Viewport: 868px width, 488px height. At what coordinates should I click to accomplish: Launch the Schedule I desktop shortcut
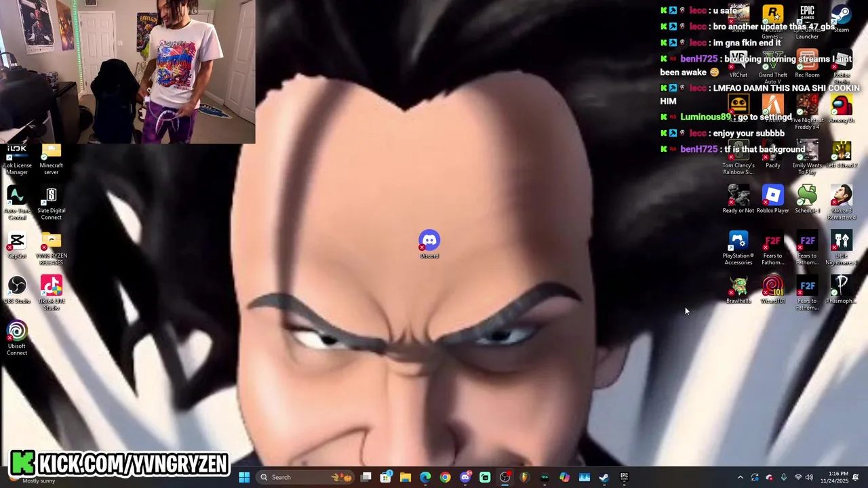tap(807, 200)
